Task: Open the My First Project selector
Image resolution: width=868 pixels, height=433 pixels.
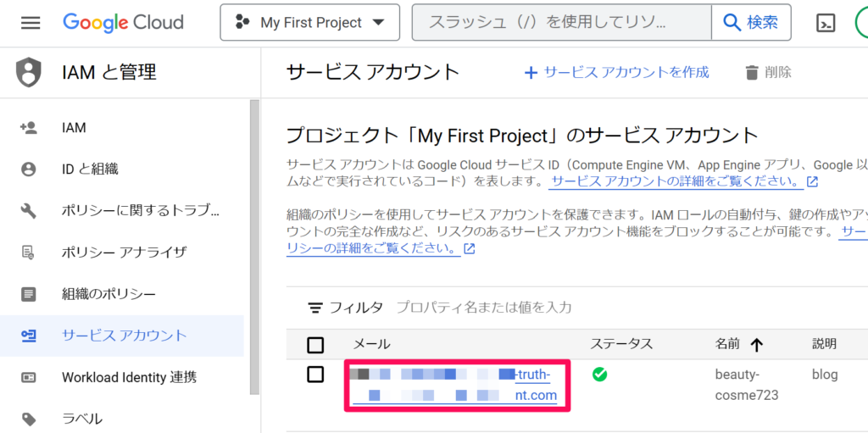Action: tap(310, 23)
